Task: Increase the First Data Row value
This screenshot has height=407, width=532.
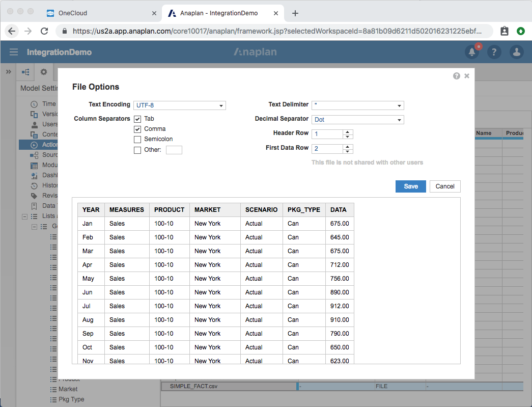Action: tap(347, 147)
